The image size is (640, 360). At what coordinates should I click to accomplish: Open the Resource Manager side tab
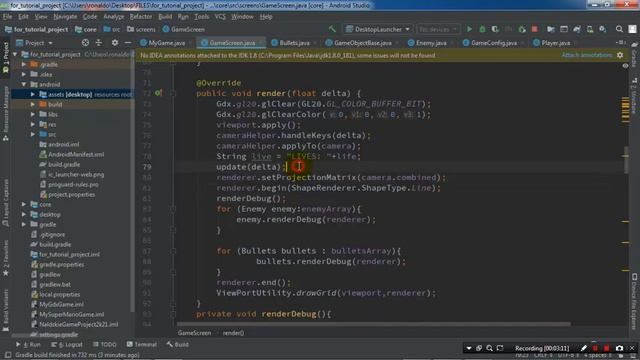point(6,114)
